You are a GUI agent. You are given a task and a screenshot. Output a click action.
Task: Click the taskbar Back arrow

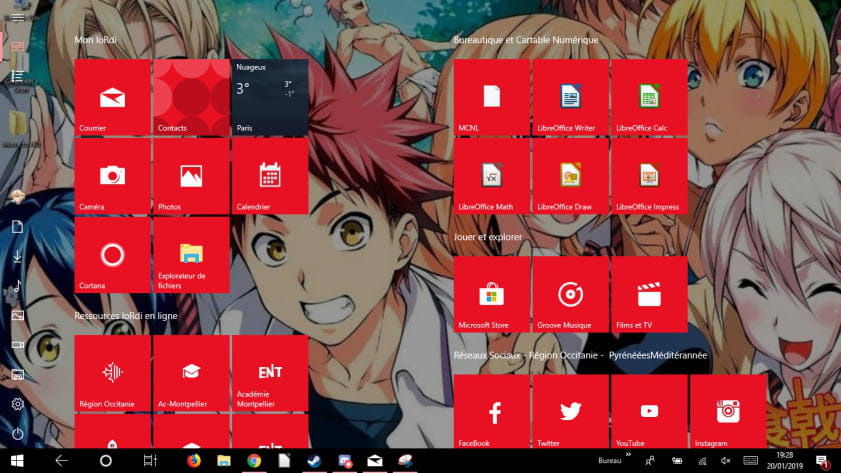pos(61,461)
